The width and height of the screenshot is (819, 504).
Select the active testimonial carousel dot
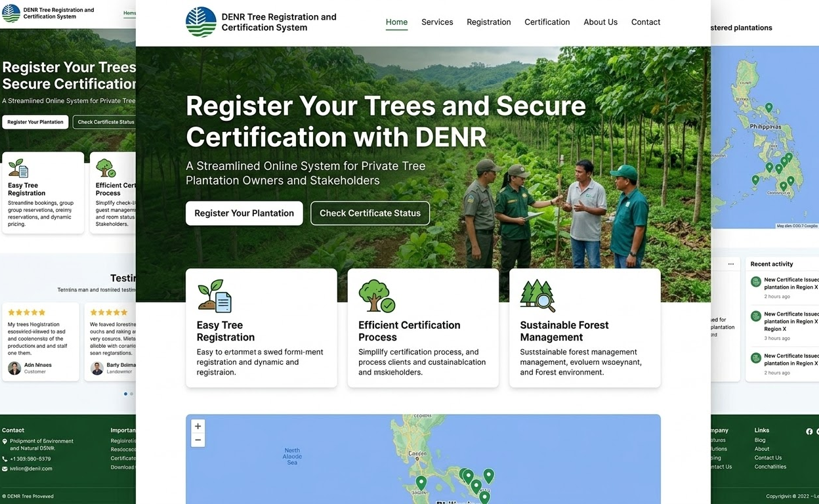coord(125,394)
